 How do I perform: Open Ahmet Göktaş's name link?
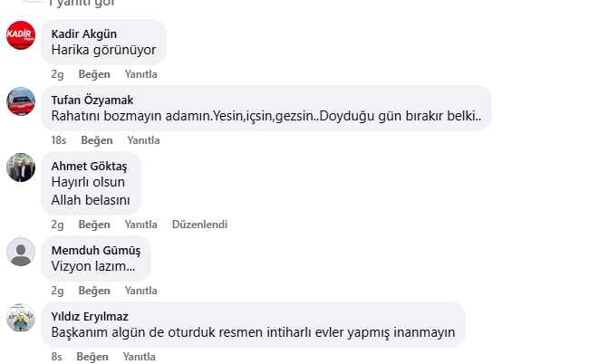(89, 167)
